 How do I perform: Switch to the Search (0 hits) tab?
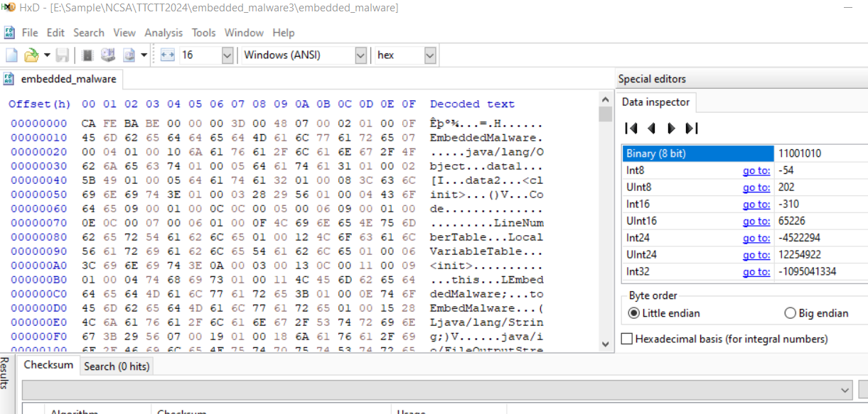tap(116, 366)
